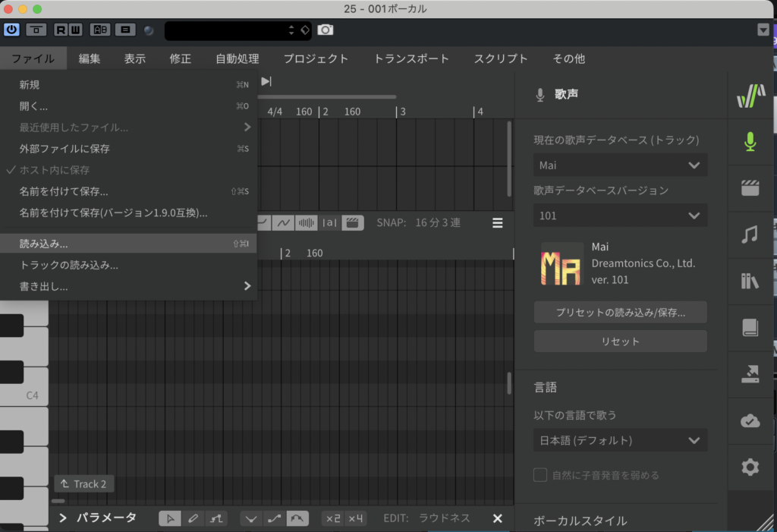
Task: Open the voice database version 101 dropdown
Action: point(620,216)
